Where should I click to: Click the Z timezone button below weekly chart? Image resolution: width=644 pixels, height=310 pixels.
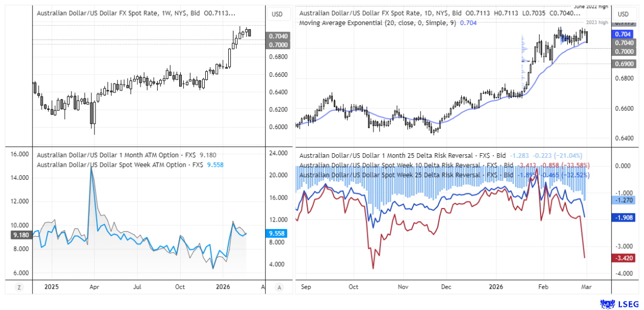click(19, 287)
